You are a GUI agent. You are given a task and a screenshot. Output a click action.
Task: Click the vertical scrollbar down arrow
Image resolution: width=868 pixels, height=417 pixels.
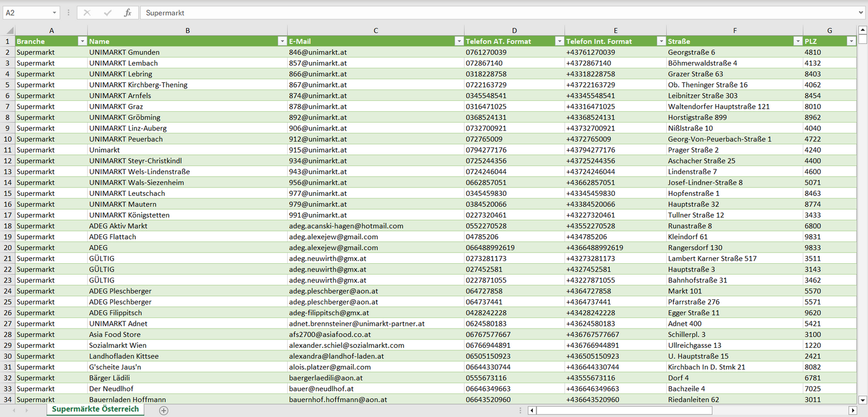[863, 399]
